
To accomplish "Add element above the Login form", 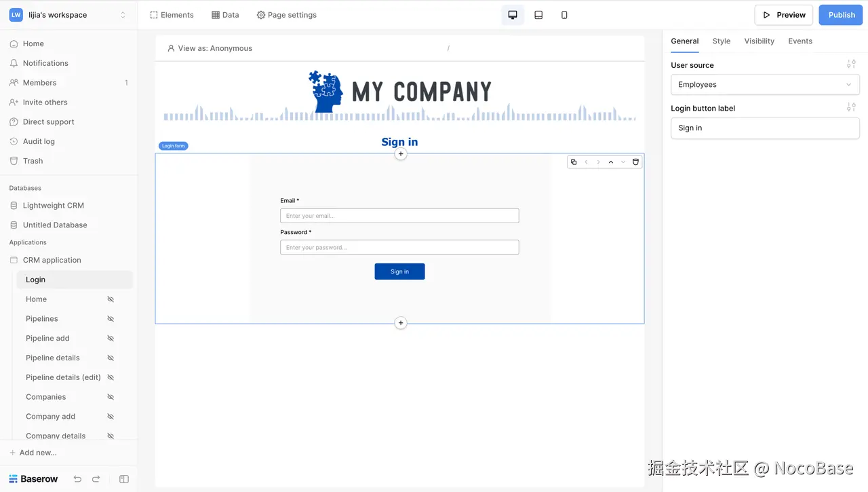I will point(401,154).
